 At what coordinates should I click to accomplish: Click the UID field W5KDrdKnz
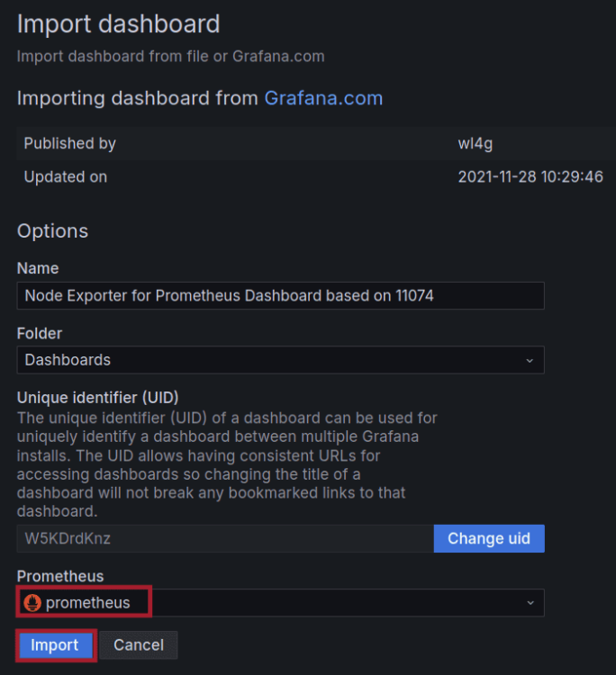pos(225,538)
